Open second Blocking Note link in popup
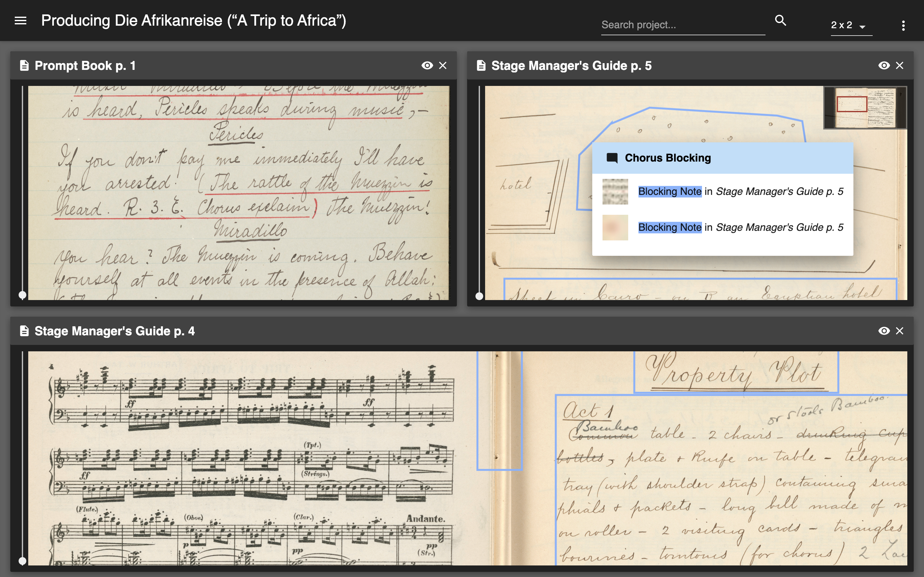The height and width of the screenshot is (577, 924). pos(670,228)
